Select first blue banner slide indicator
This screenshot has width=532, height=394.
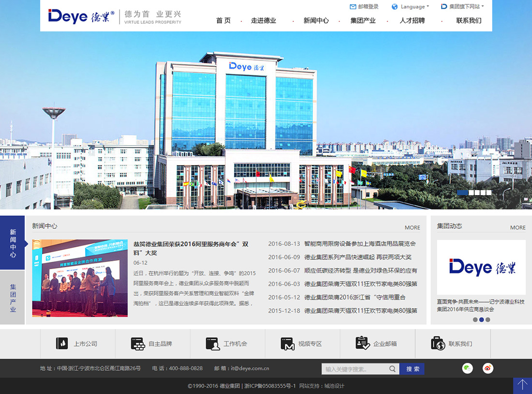pyautogui.click(x=462, y=193)
